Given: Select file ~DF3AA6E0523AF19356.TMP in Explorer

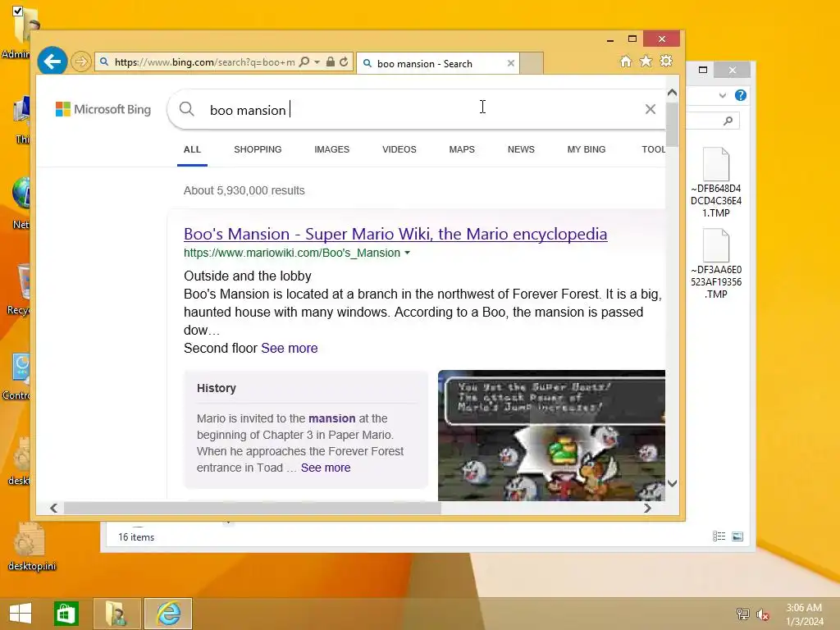Looking at the screenshot, I should (715, 264).
